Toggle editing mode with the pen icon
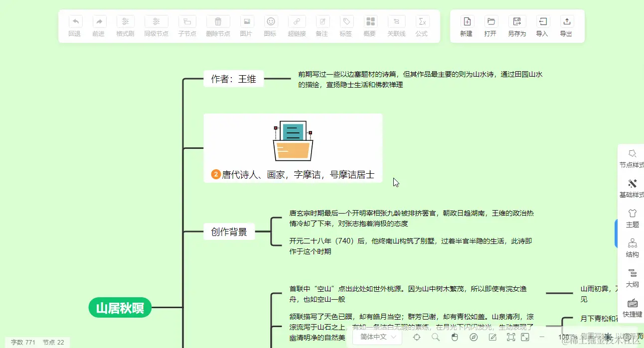This screenshot has height=348, width=644. click(492, 337)
